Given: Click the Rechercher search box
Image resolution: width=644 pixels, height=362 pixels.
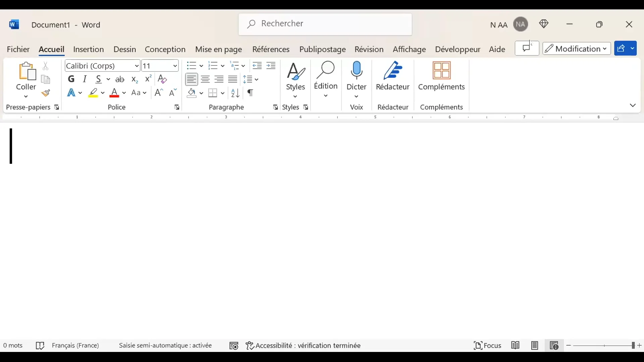Looking at the screenshot, I should (x=325, y=24).
